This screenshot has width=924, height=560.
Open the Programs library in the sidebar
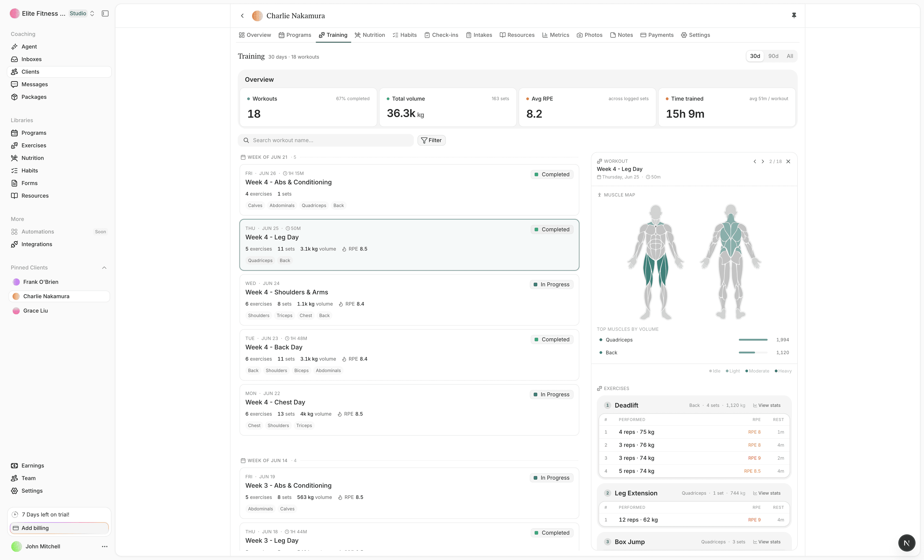[59, 133]
